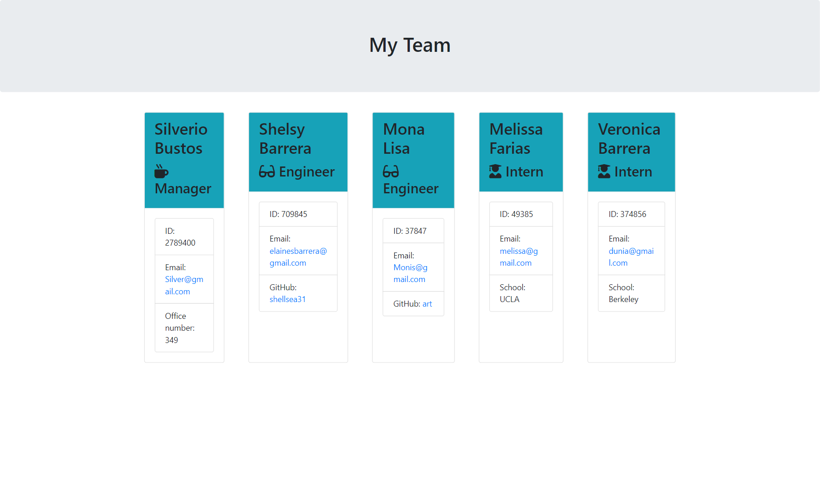Click the Mona Lisa name heading

point(404,139)
